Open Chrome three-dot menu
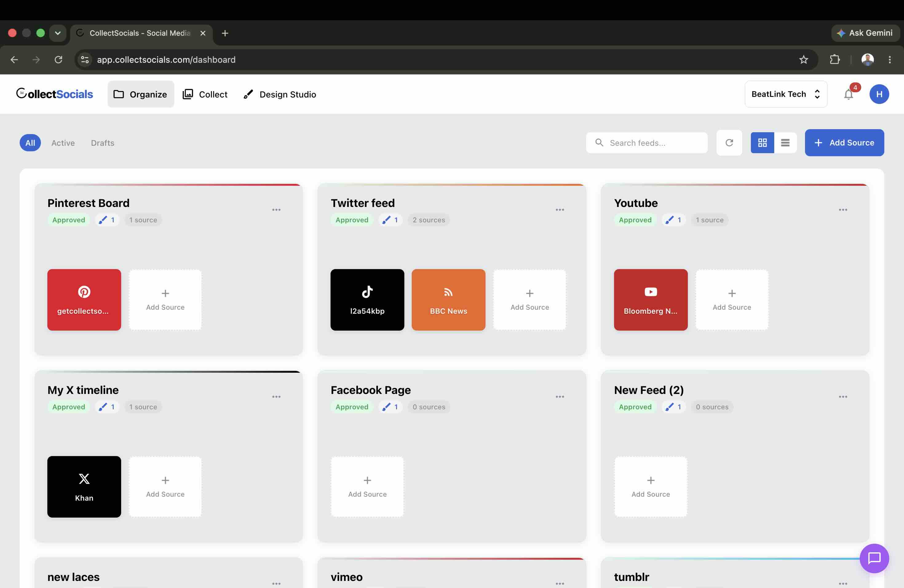The image size is (904, 588). click(890, 60)
